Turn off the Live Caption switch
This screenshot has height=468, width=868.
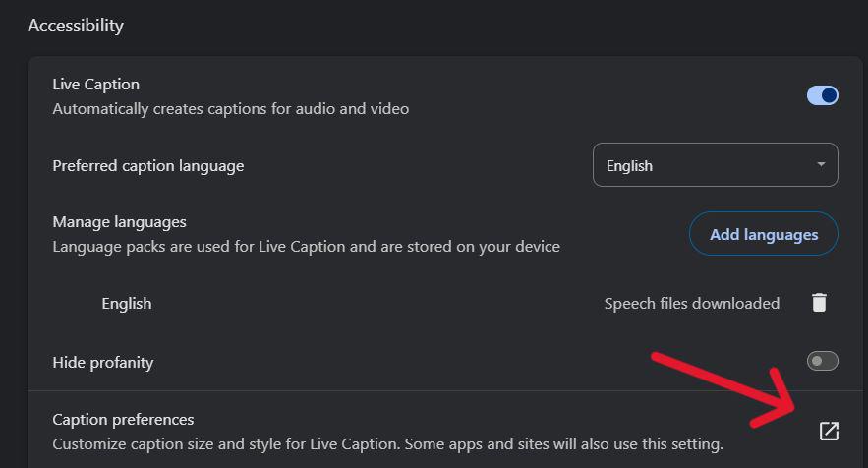click(822, 95)
